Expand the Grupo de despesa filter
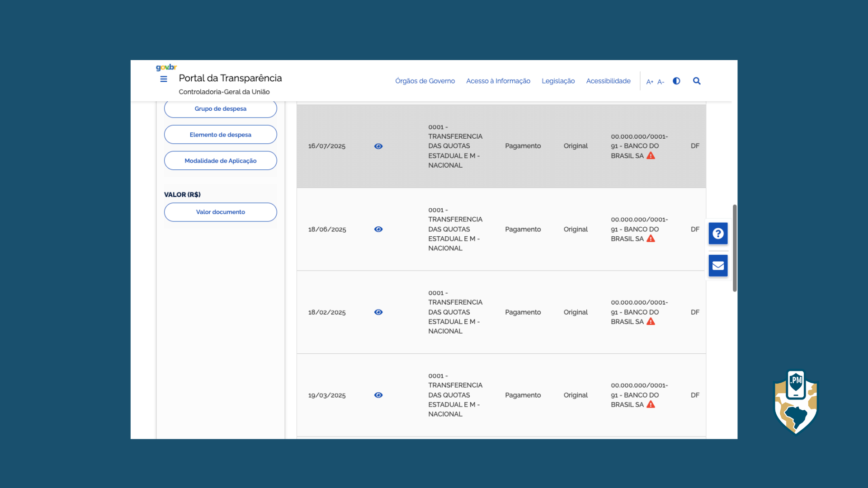The image size is (868, 488). tap(221, 109)
